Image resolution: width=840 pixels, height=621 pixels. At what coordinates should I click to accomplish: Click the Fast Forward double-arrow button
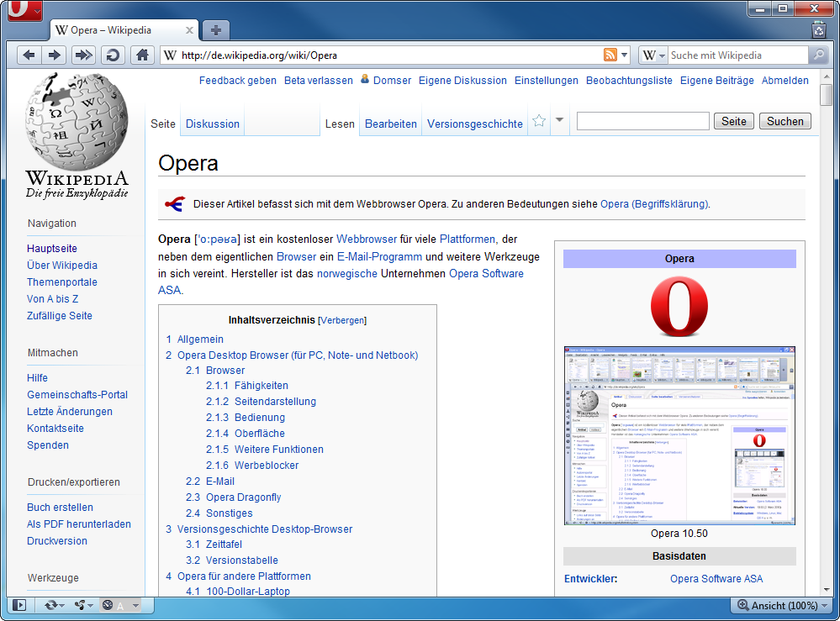point(83,55)
